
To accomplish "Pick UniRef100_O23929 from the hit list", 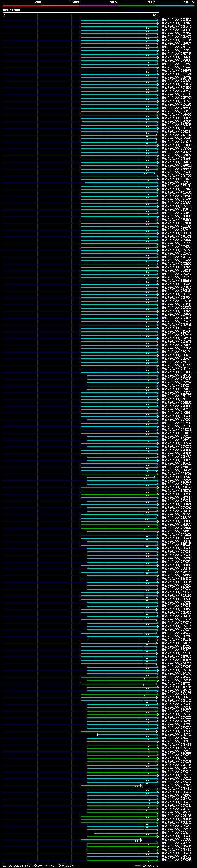I will [177, 785].
